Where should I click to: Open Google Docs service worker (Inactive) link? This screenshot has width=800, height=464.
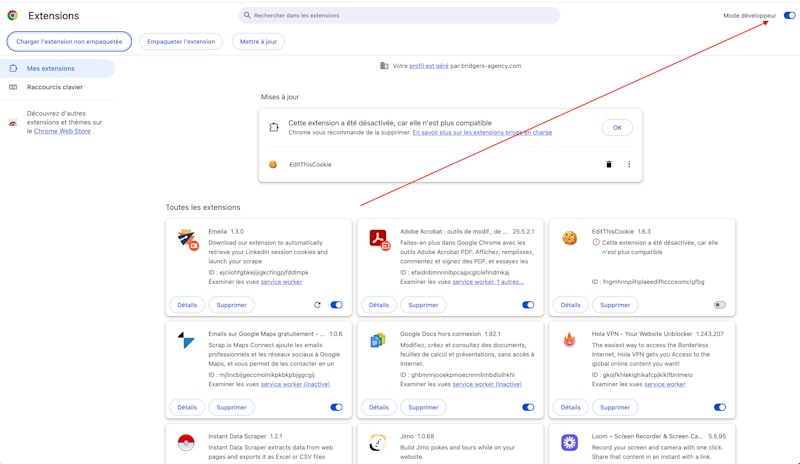click(487, 384)
